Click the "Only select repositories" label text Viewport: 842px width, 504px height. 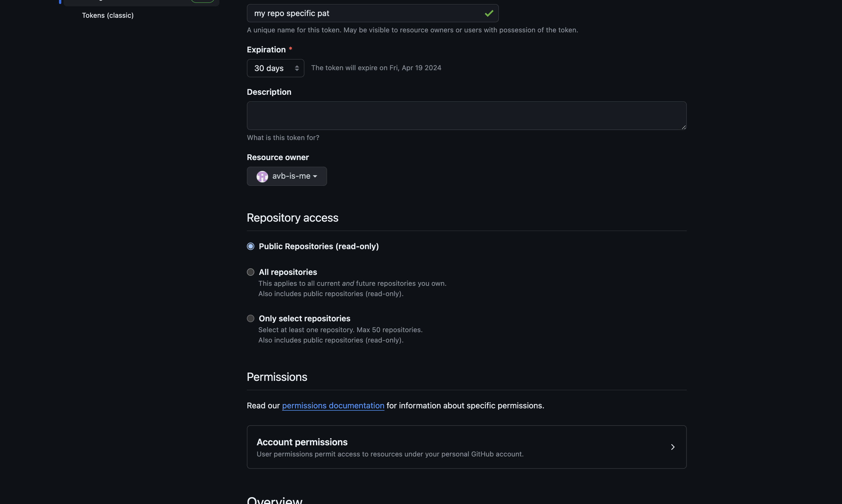(x=304, y=318)
